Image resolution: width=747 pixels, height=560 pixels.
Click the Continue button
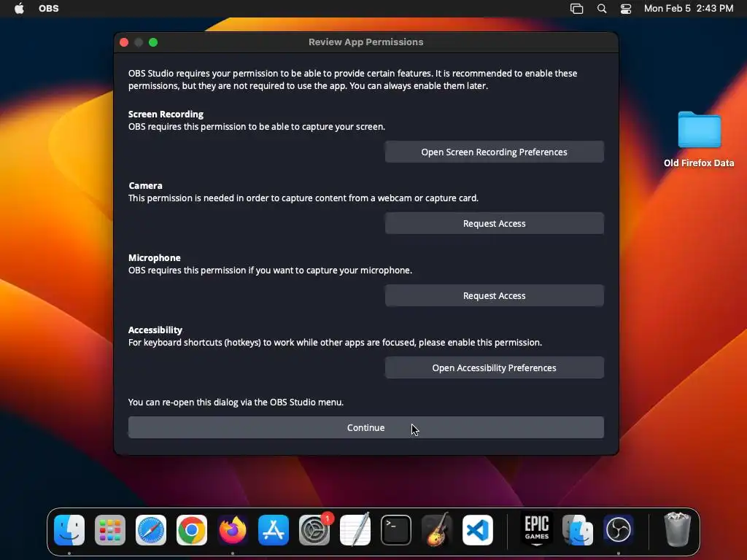366,427
